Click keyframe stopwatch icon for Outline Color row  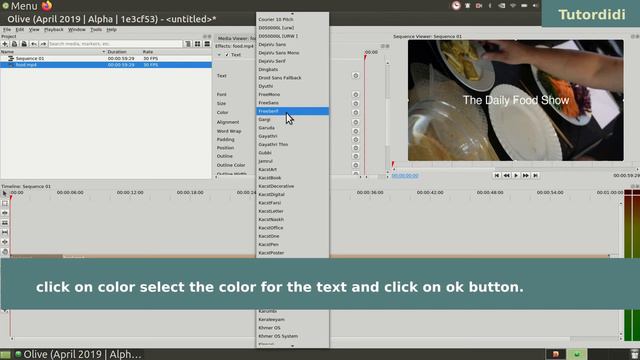tap(356, 165)
